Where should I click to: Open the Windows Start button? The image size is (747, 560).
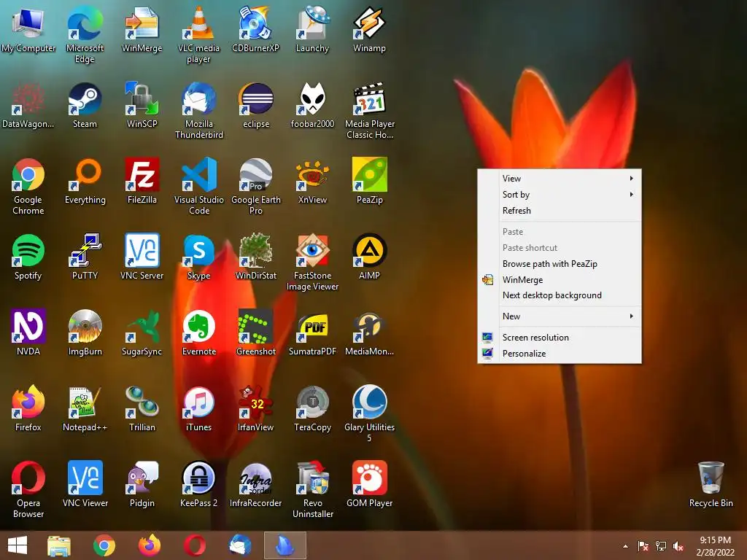click(x=18, y=545)
